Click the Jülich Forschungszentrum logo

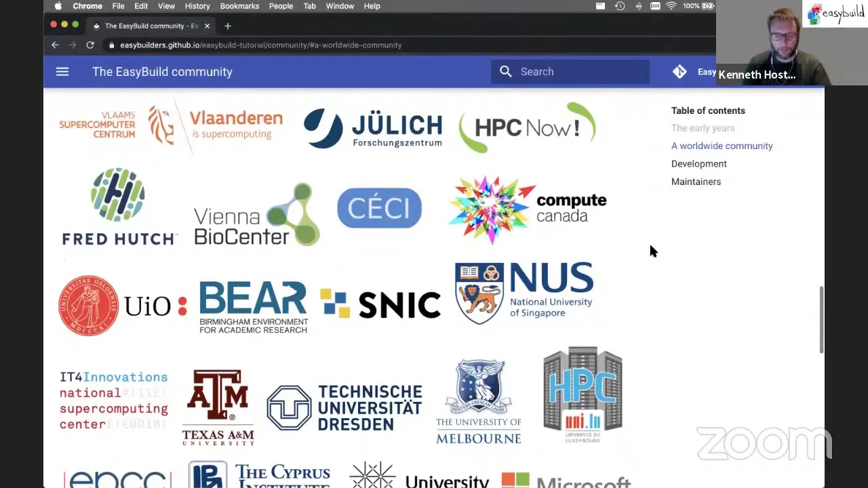click(373, 129)
